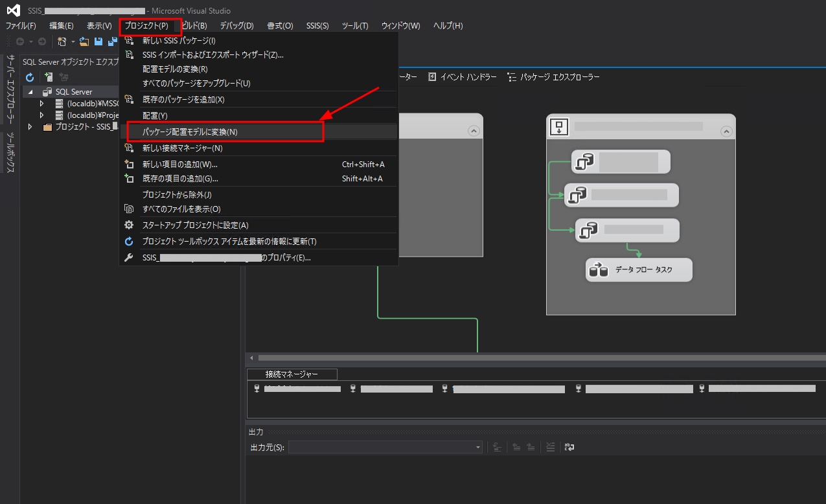The image size is (826, 504).
Task: Toggle word wrap in output panel
Action: [x=569, y=447]
